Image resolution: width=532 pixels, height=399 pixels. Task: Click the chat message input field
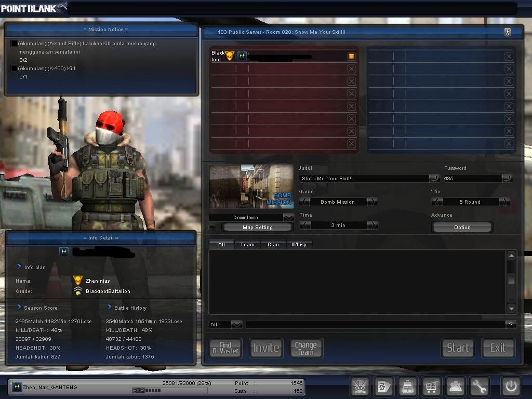(x=375, y=324)
